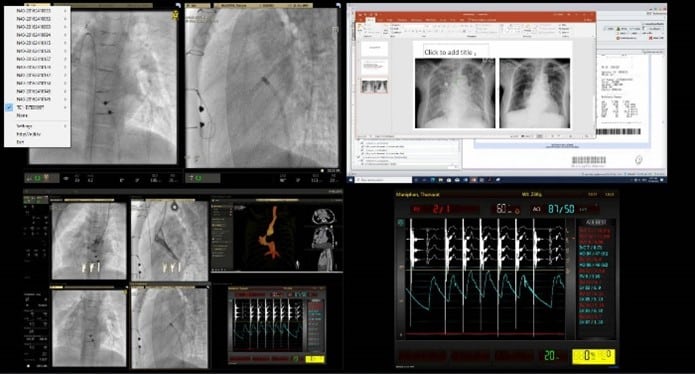695x374 pixels.
Task: Untick the checked entry in the popup menu
Action: tap(9, 107)
